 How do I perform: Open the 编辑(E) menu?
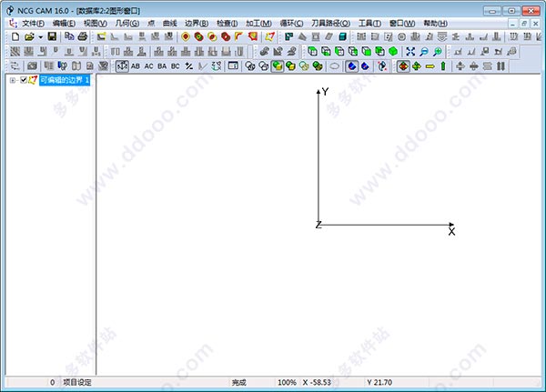(x=64, y=24)
